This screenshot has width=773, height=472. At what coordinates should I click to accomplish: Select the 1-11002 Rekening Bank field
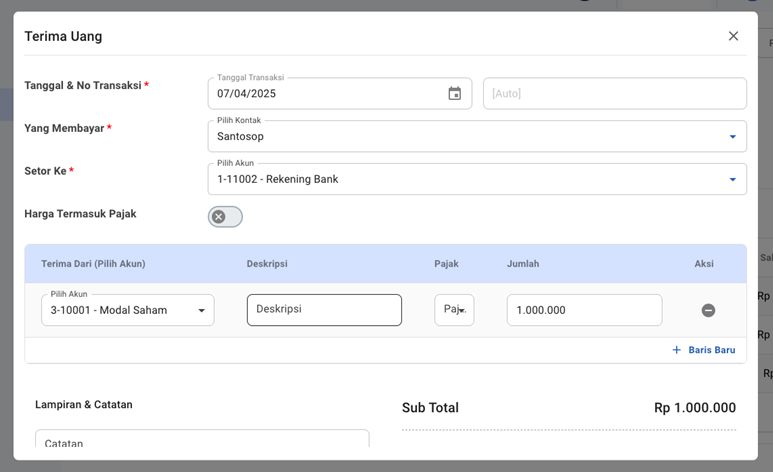coord(460,180)
